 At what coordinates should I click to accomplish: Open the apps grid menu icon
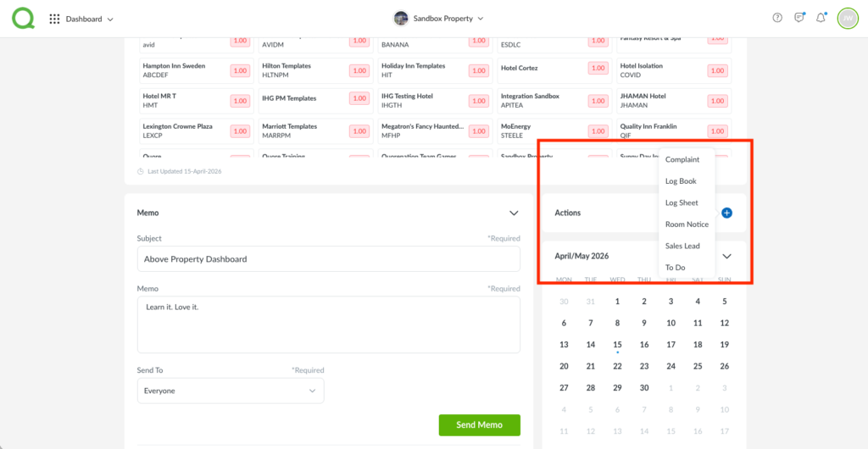(55, 19)
